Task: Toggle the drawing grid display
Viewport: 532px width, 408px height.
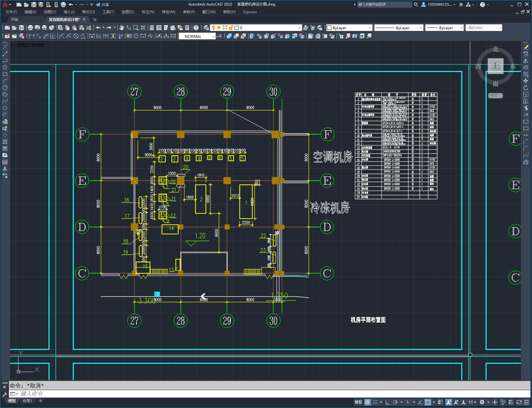Action: click(x=368, y=402)
